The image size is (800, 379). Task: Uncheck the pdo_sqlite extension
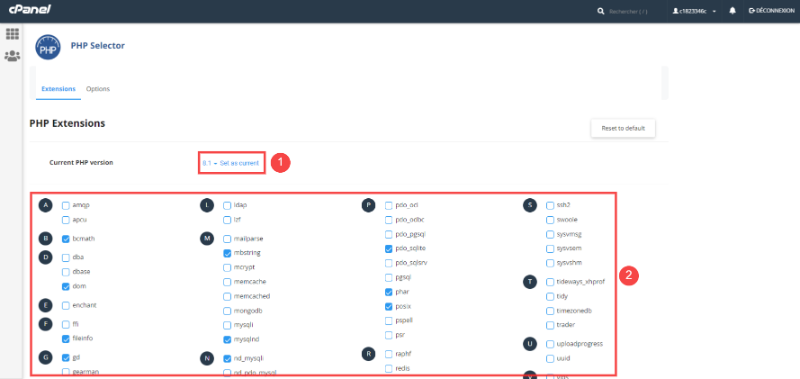(389, 249)
